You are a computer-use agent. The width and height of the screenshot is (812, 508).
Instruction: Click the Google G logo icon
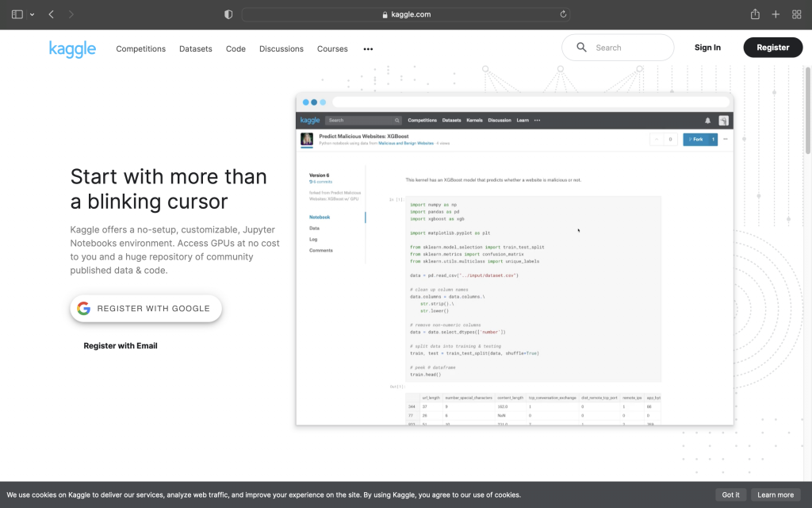(x=84, y=309)
